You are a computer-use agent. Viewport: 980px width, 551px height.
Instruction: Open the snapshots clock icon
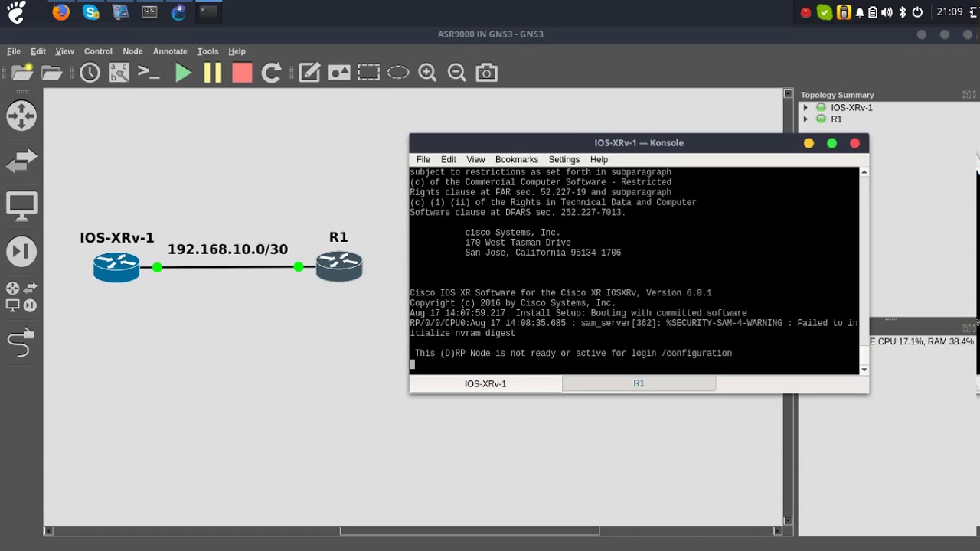coord(90,73)
